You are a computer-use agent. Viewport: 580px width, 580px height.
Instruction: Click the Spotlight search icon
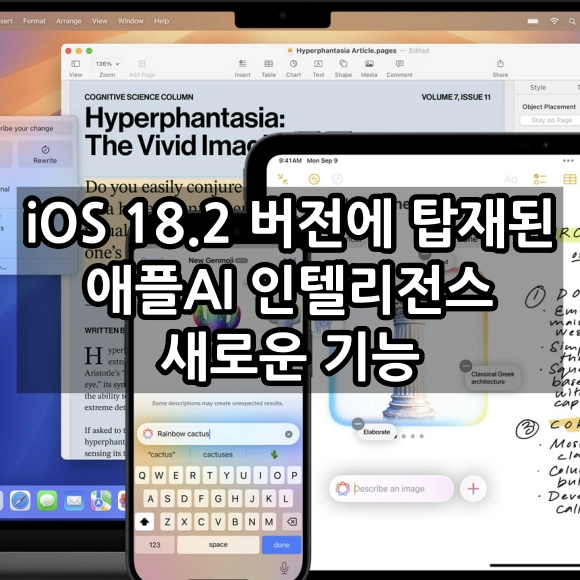(x=572, y=21)
